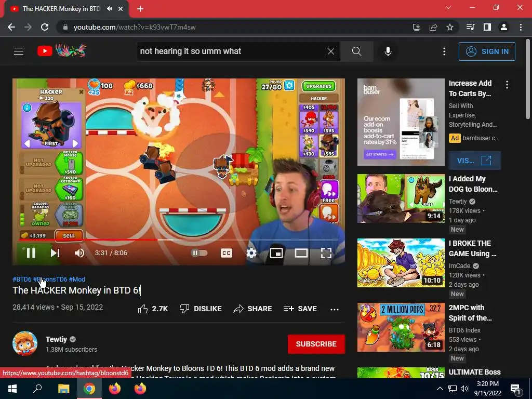Open the Tewtiy channel name link
This screenshot has height=399, width=532.
(56, 339)
